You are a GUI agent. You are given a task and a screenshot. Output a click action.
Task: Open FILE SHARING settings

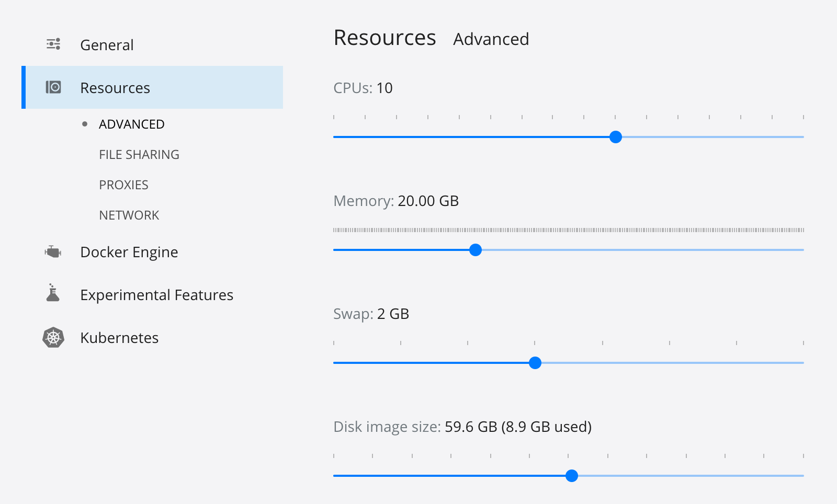click(x=139, y=155)
